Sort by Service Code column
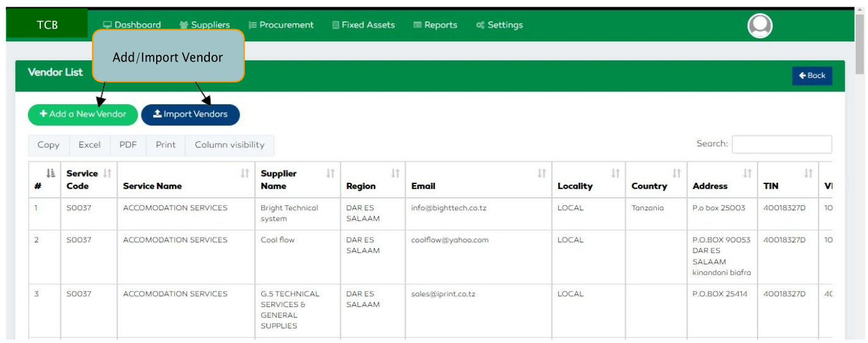The width and height of the screenshot is (868, 343). tap(89, 180)
